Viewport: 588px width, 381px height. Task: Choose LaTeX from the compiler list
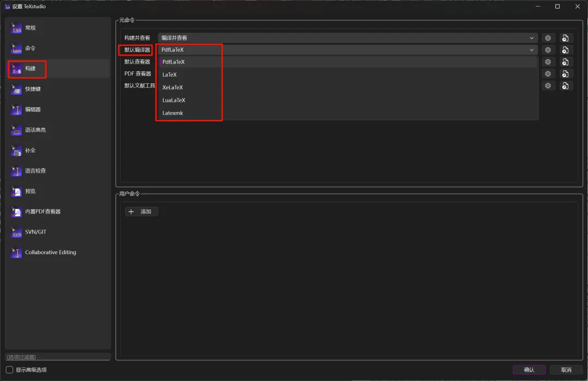pos(349,75)
